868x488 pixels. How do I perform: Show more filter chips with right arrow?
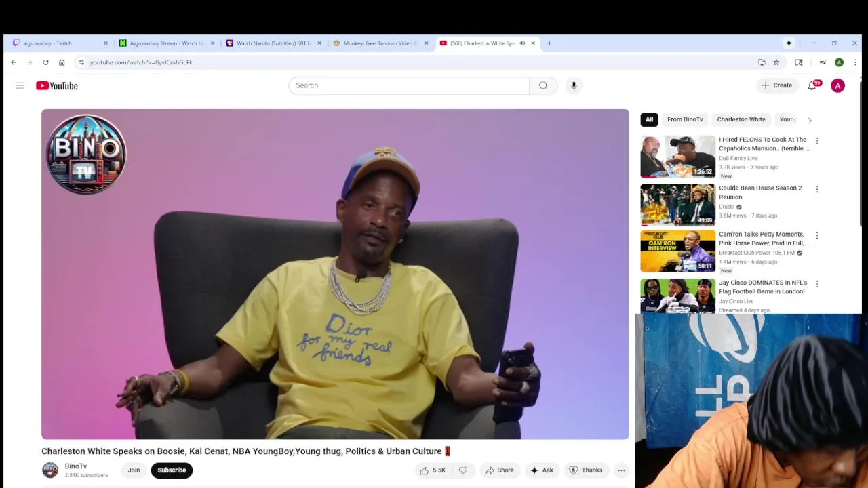[809, 120]
